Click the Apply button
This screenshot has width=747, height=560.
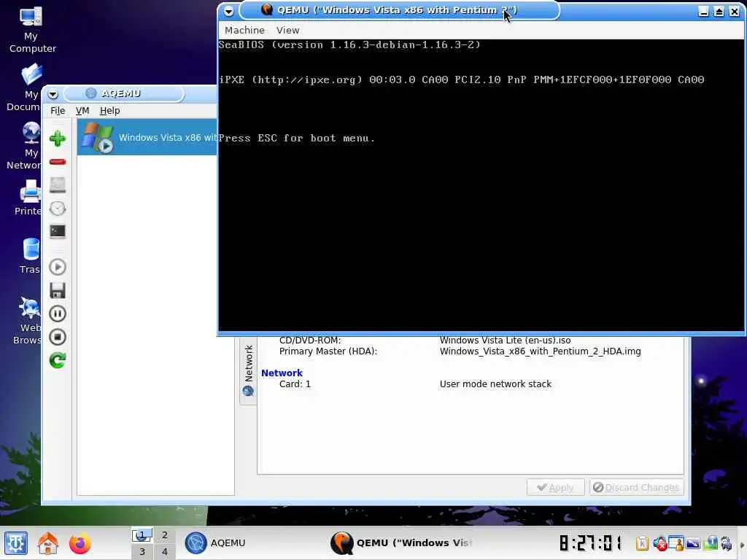(x=555, y=487)
